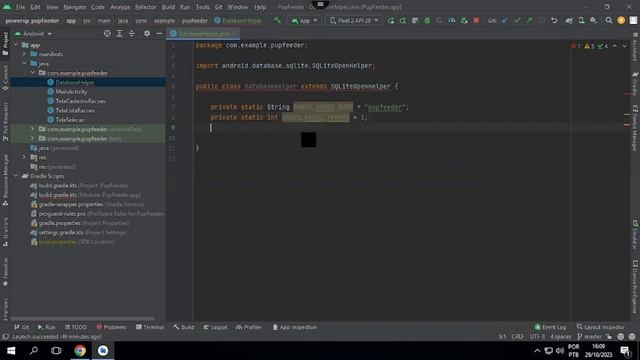Open the Navigate menu

pos(75,7)
